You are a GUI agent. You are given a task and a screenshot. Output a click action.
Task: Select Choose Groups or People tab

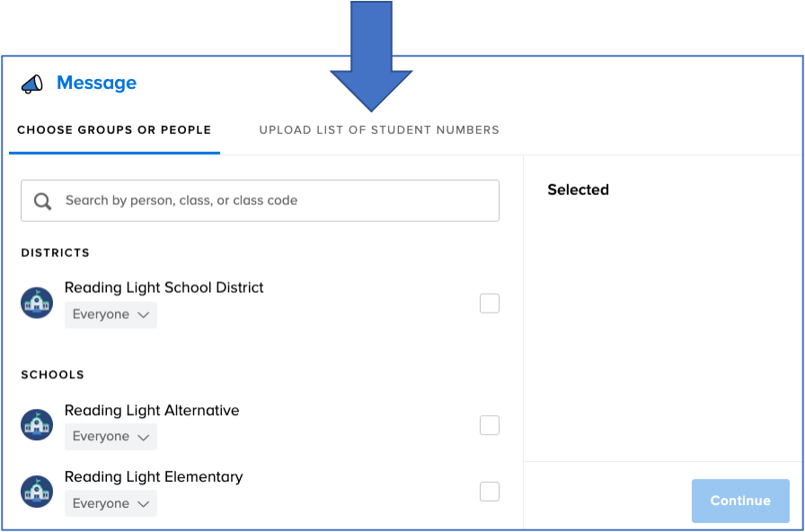coord(114,130)
